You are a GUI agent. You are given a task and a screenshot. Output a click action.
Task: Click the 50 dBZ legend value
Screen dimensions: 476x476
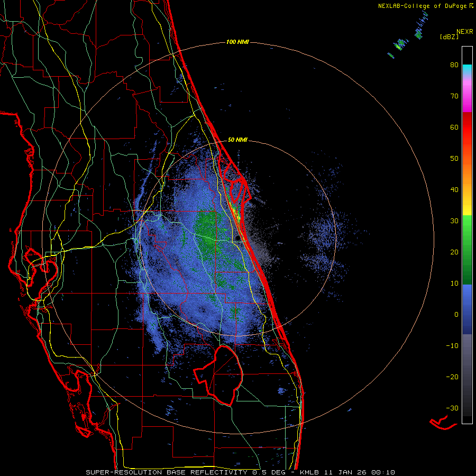(x=454, y=159)
